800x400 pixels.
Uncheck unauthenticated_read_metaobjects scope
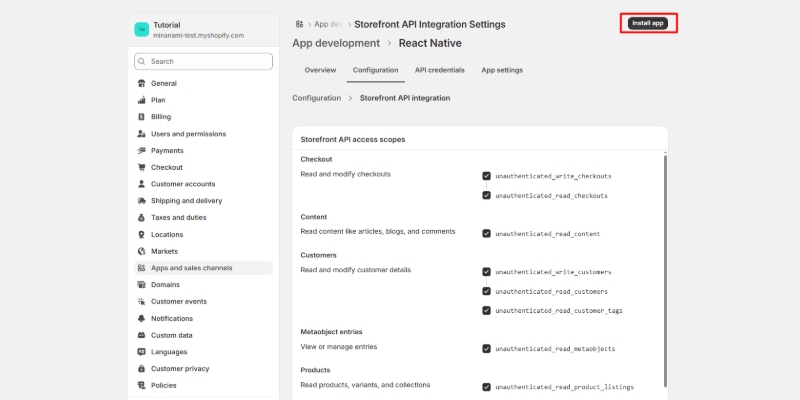pyautogui.click(x=486, y=348)
